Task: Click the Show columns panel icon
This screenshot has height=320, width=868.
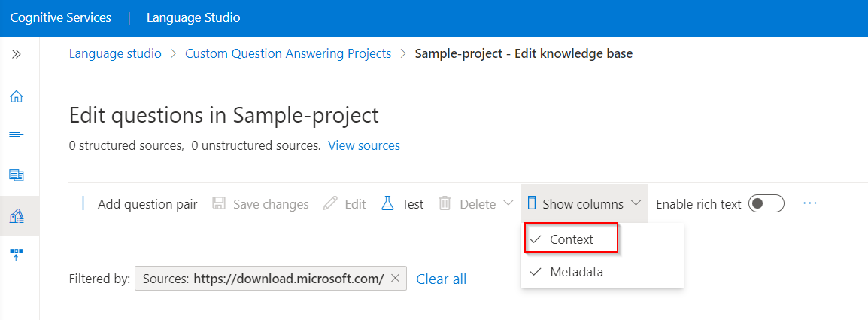Action: [x=532, y=203]
